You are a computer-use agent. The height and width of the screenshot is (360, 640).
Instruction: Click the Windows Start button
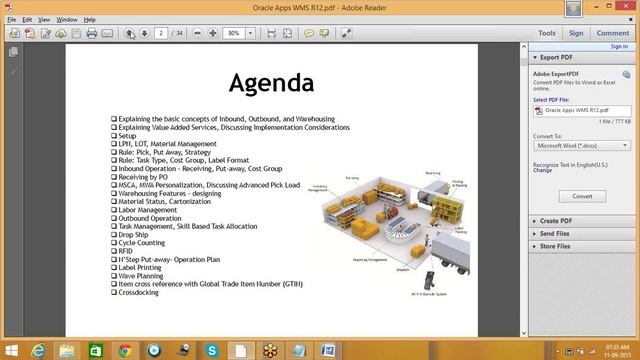point(11,351)
